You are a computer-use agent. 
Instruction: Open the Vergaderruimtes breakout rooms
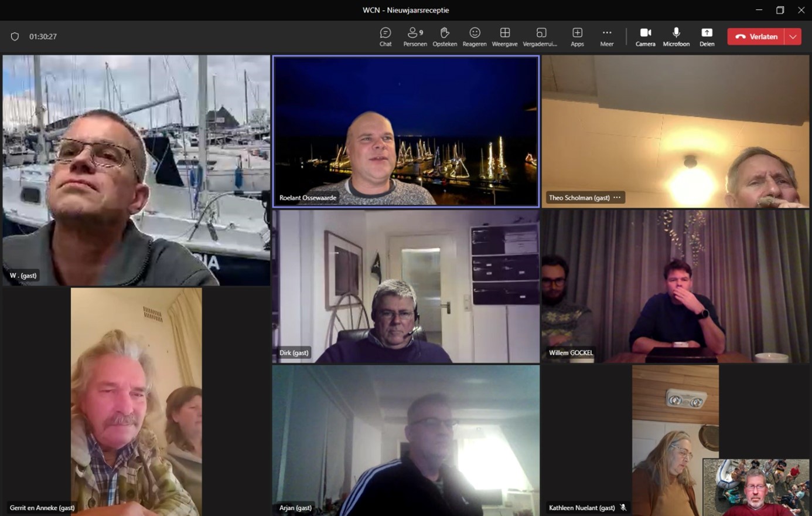point(540,36)
